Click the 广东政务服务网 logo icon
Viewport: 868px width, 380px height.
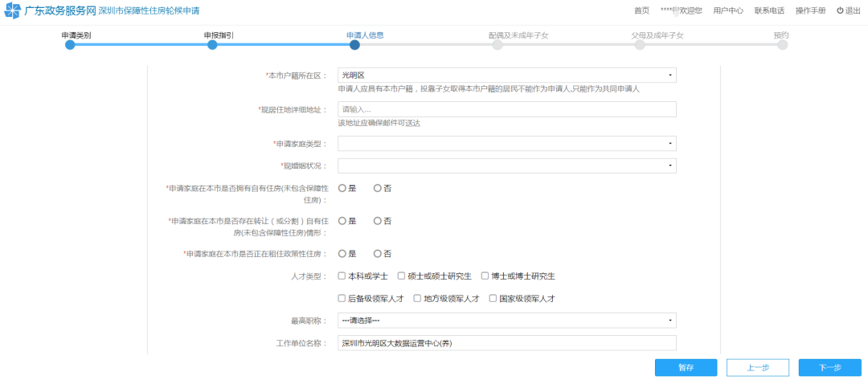coord(14,10)
